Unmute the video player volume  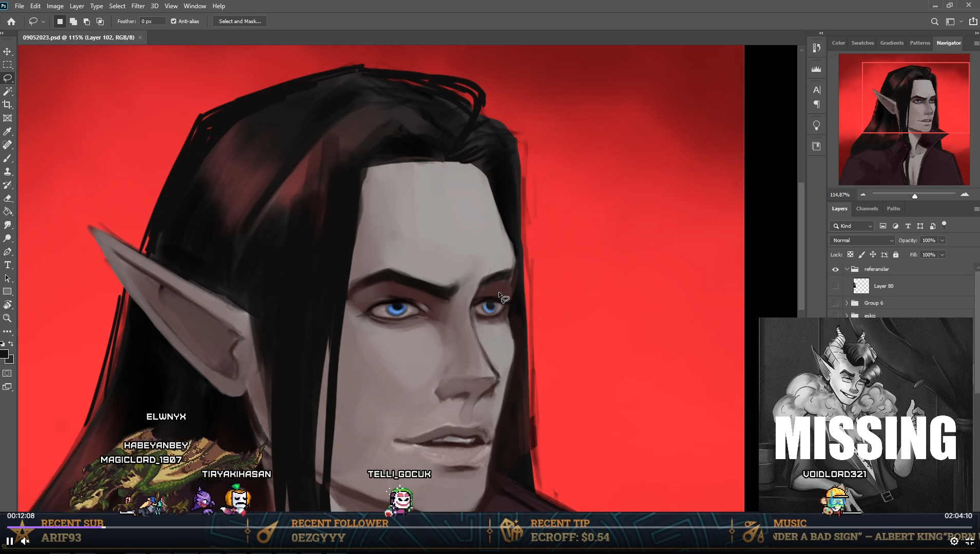(25, 541)
